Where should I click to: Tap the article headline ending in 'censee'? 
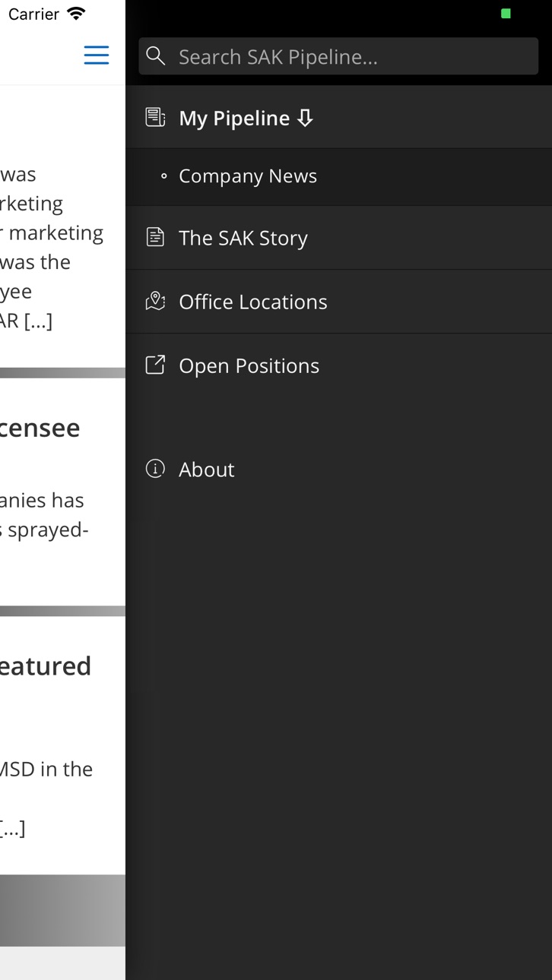coord(40,428)
